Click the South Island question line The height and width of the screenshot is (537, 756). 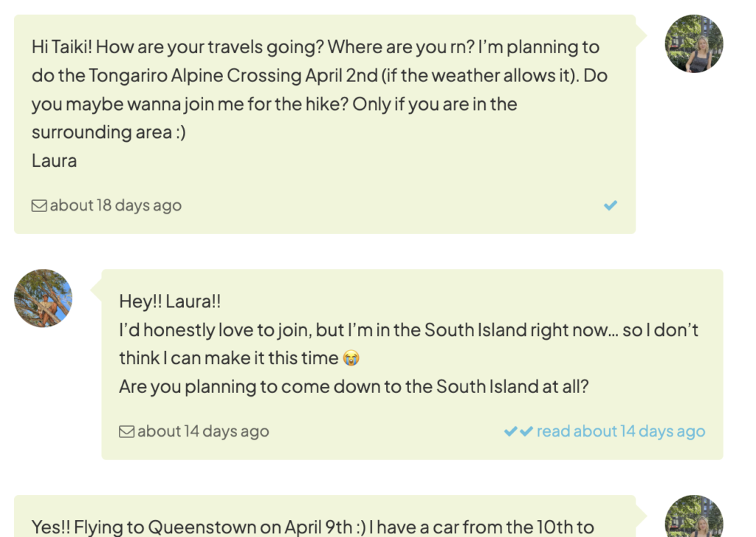click(x=354, y=386)
